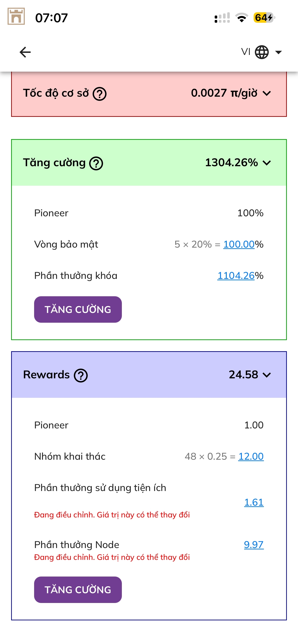Open help icon beside Rewards

click(x=81, y=376)
